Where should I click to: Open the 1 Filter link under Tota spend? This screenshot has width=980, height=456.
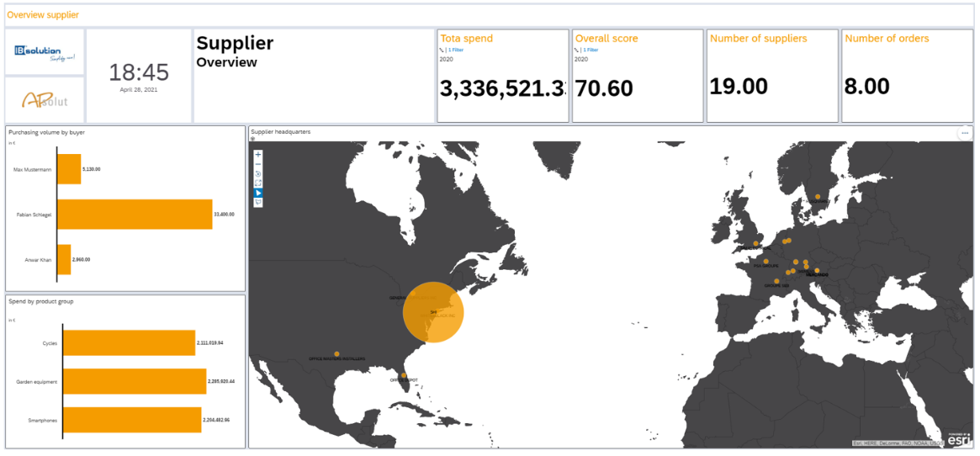tap(455, 50)
